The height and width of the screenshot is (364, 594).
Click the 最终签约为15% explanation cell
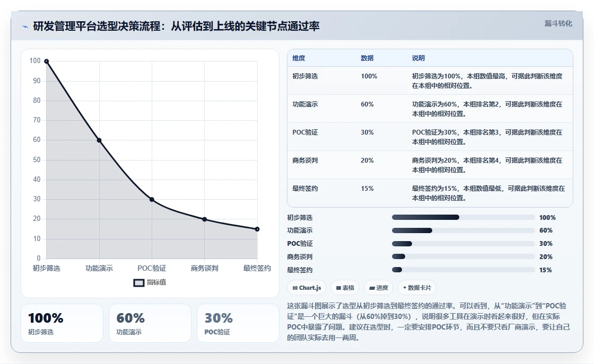488,193
